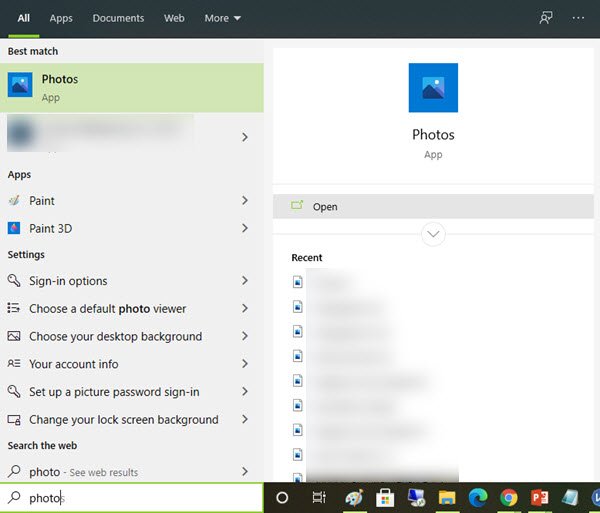The image size is (600, 513).
Task: Open the three-dots options menu
Action: click(578, 18)
